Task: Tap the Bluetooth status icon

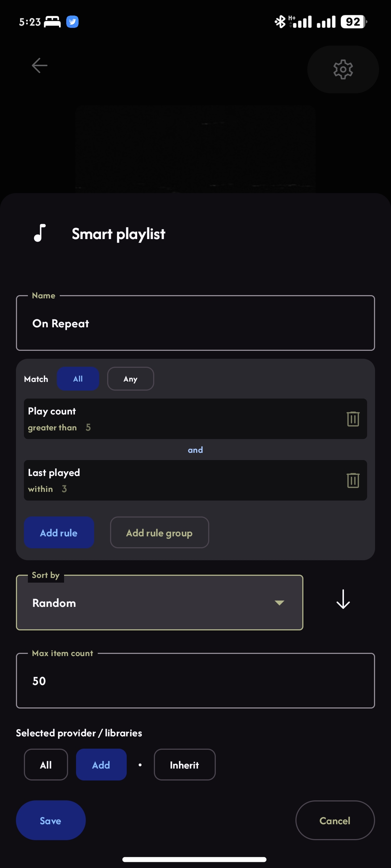Action: tap(279, 22)
